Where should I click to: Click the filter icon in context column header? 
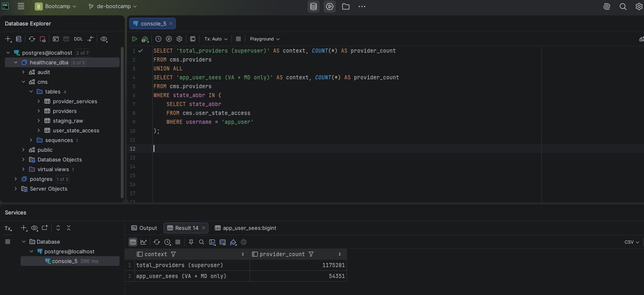coord(173,254)
